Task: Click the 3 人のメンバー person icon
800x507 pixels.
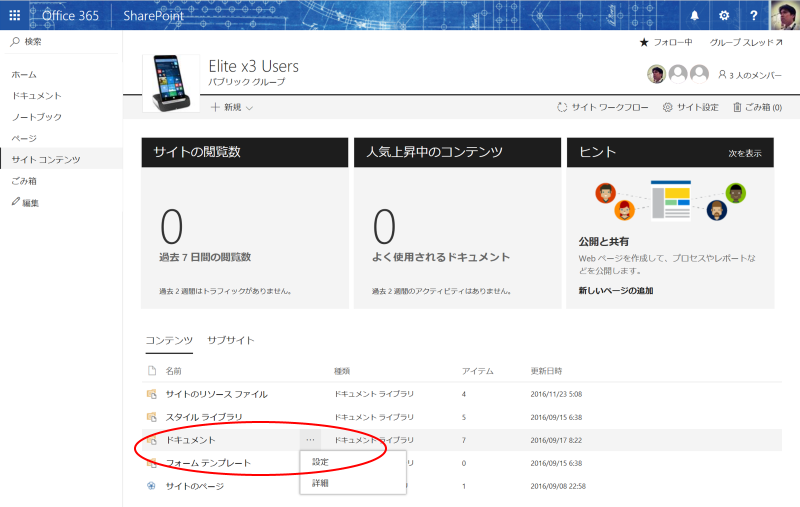Action: (x=722, y=74)
